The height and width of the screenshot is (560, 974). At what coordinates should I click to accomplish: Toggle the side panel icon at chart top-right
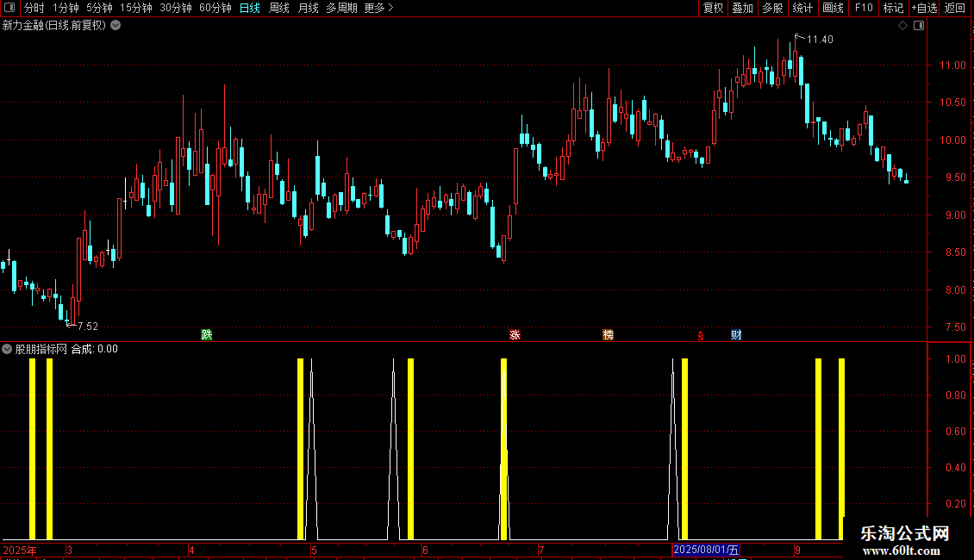pyautogui.click(x=919, y=26)
